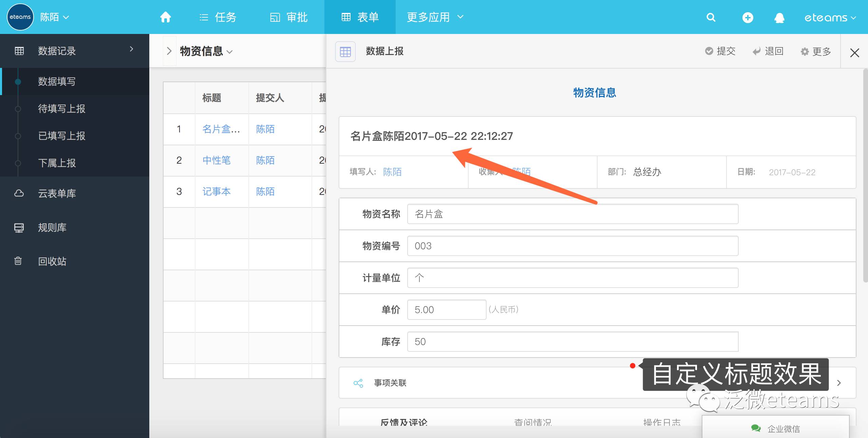Switch to the 审批 tab
The height and width of the screenshot is (438, 868).
[x=288, y=17]
